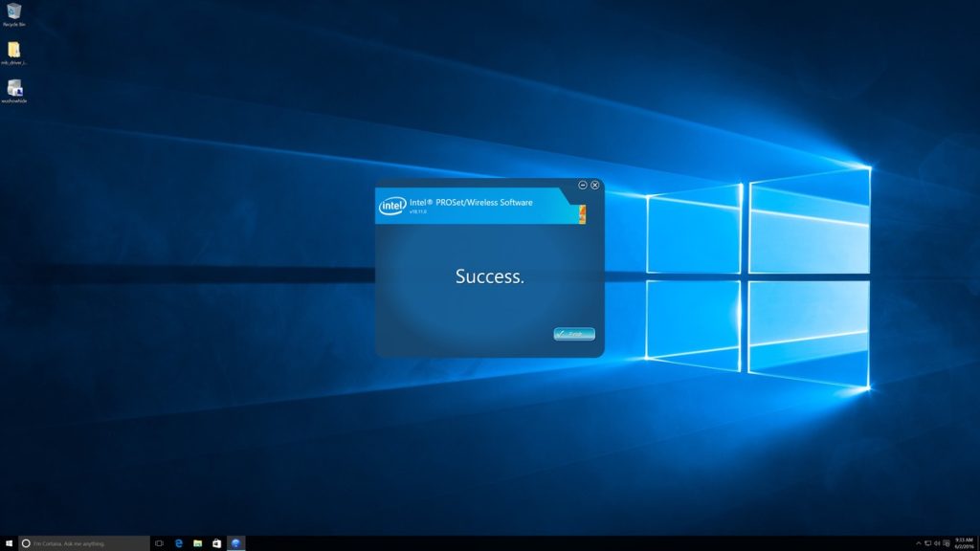Show hidden icons in the system tray

tap(919, 542)
